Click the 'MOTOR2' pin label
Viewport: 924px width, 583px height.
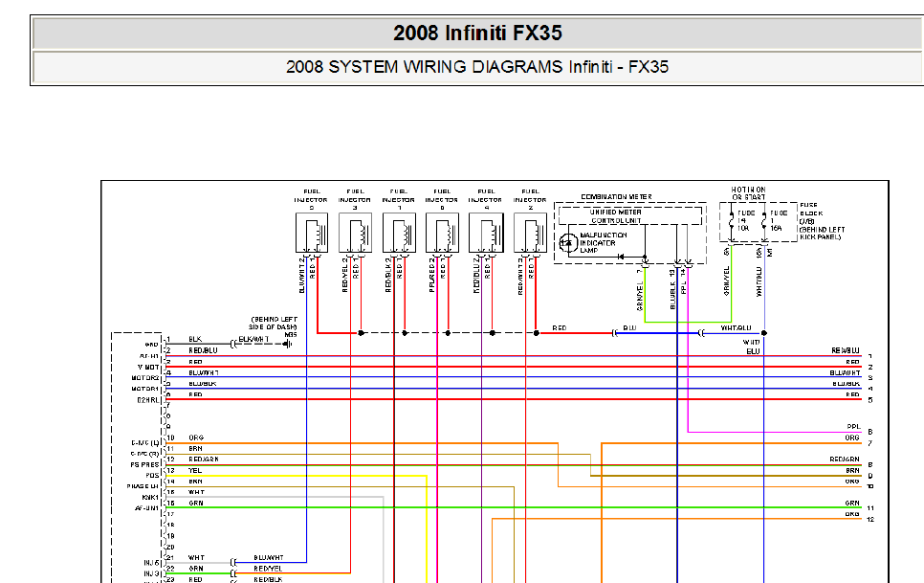coord(145,378)
